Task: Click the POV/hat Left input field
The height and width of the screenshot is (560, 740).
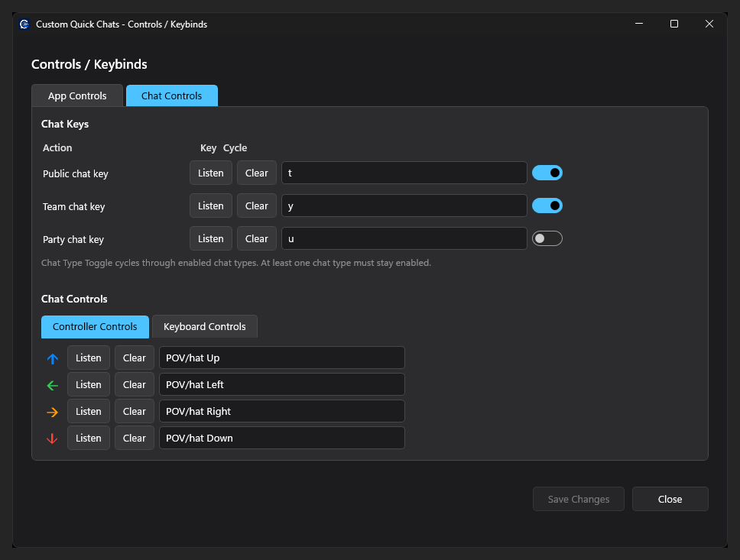Action: tap(282, 384)
